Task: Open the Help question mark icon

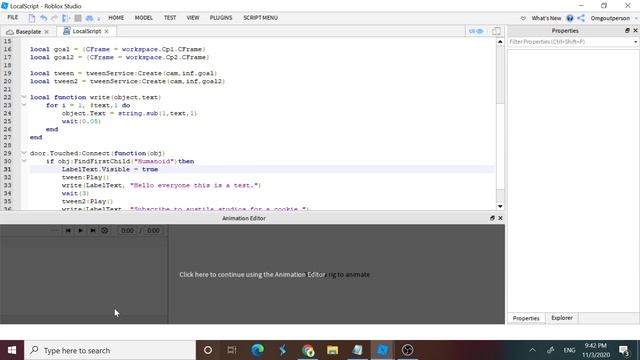Action: click(x=570, y=18)
